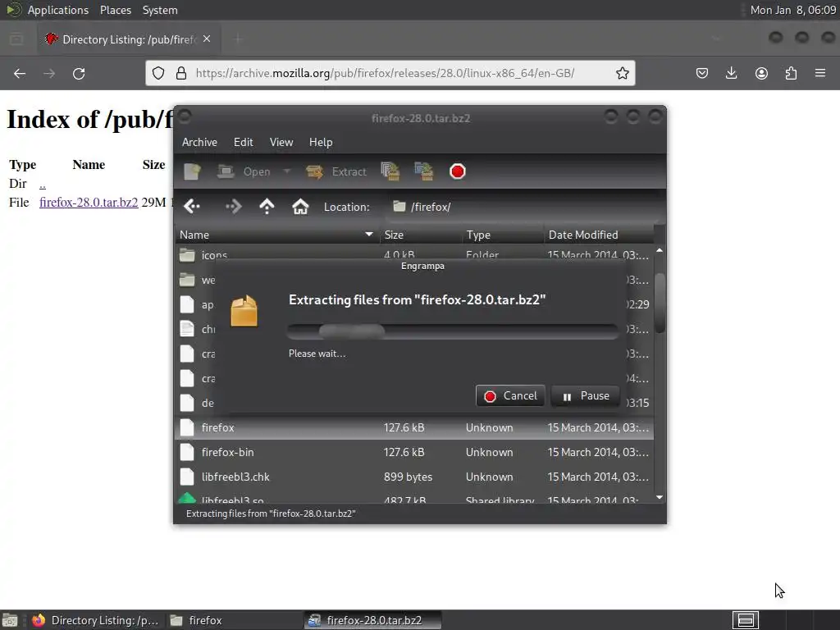Open the Firefox account icon
Image resolution: width=840 pixels, height=630 pixels.
coord(761,73)
